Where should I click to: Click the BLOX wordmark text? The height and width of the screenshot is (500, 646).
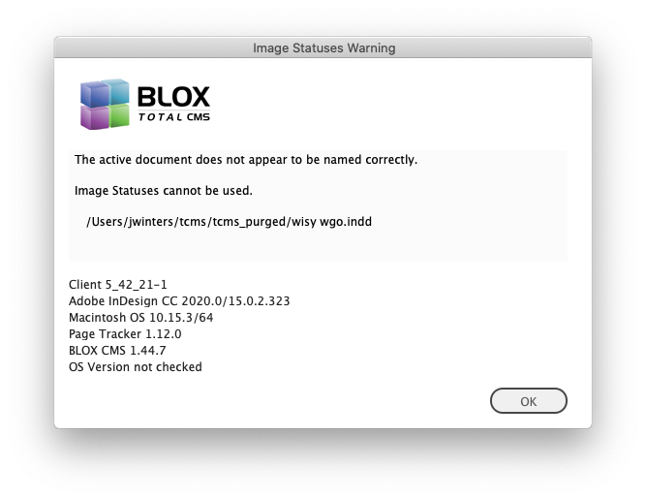173,97
